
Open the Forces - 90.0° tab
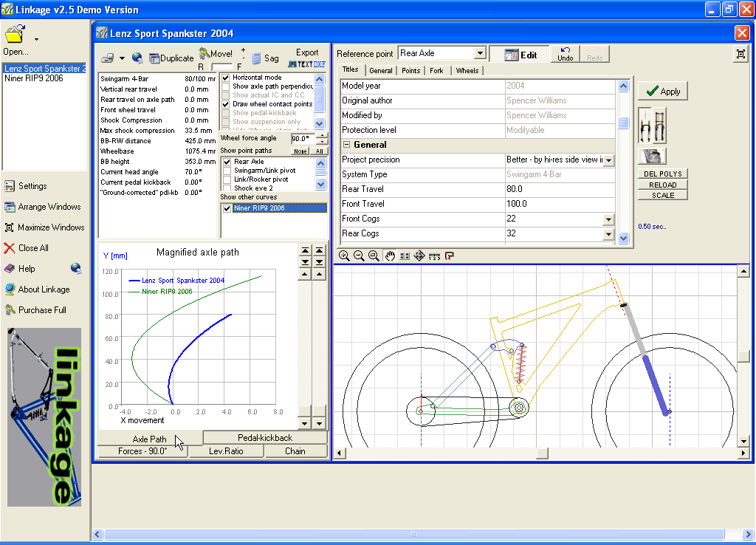pos(142,451)
